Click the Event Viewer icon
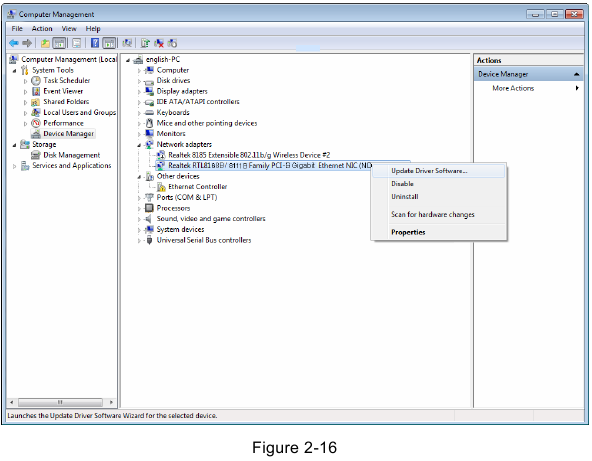Image resolution: width=592 pixels, height=461 pixels. click(36, 91)
